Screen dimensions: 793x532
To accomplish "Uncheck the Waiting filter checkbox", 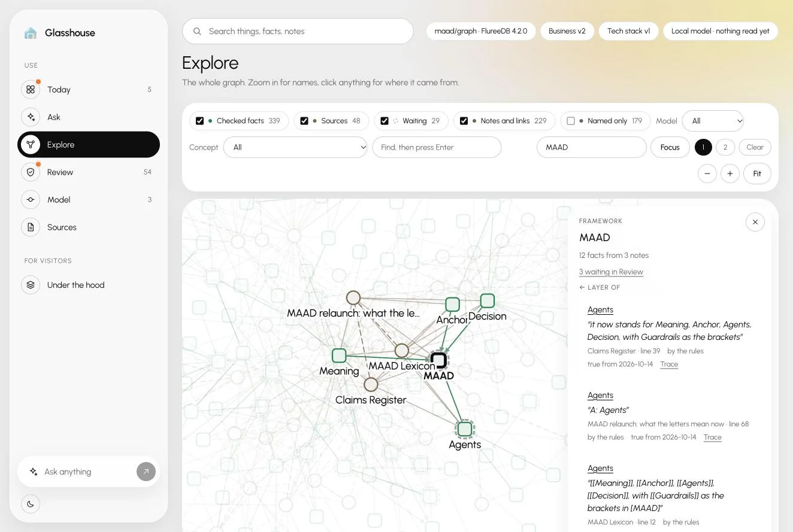I will click(x=385, y=121).
